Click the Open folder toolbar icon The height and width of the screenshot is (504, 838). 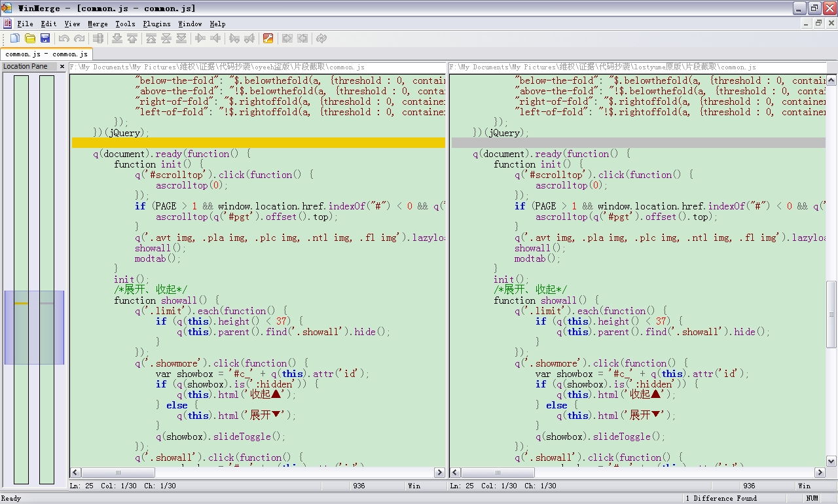(x=30, y=39)
